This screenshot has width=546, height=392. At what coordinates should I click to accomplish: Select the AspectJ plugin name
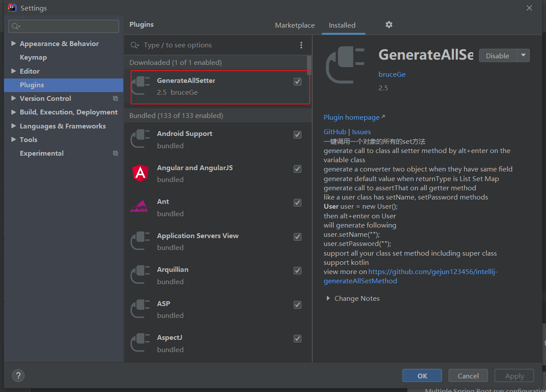[170, 338]
